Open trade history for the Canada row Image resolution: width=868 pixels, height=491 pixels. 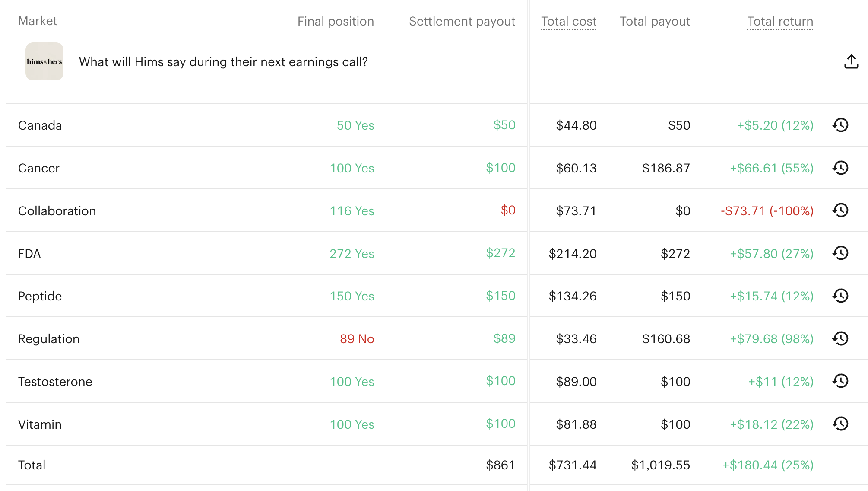840,125
